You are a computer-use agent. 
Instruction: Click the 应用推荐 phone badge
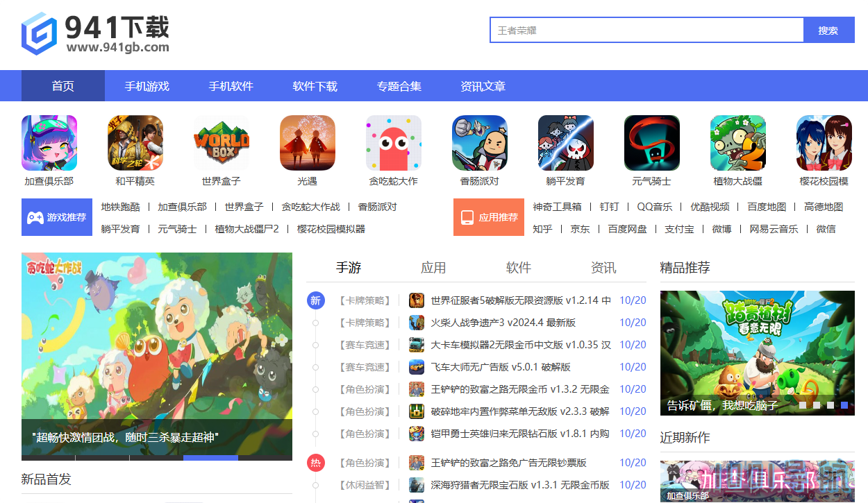[x=489, y=216]
